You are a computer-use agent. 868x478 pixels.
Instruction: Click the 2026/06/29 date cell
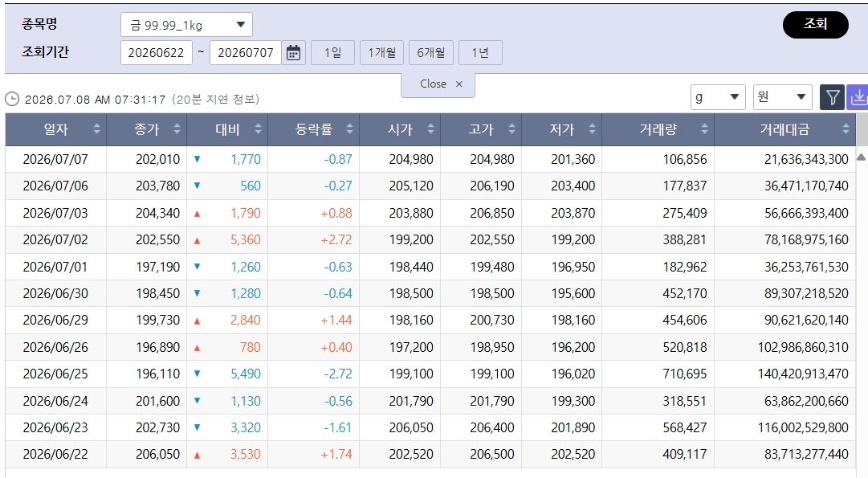pyautogui.click(x=55, y=321)
